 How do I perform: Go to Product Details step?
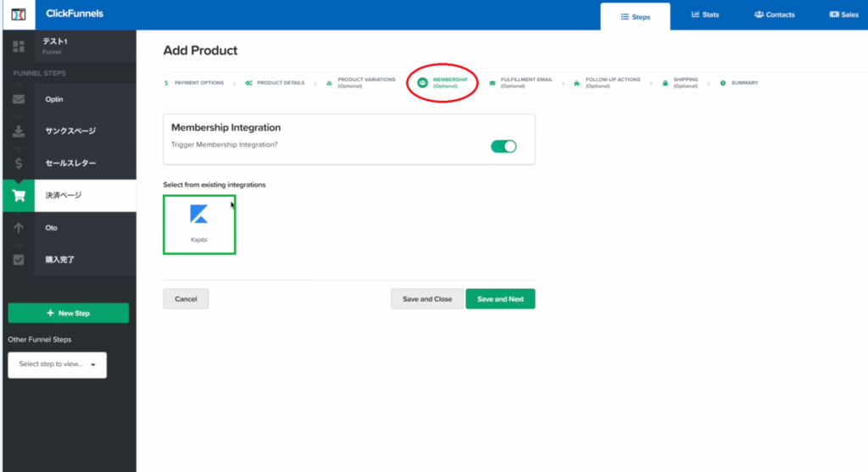[275, 83]
